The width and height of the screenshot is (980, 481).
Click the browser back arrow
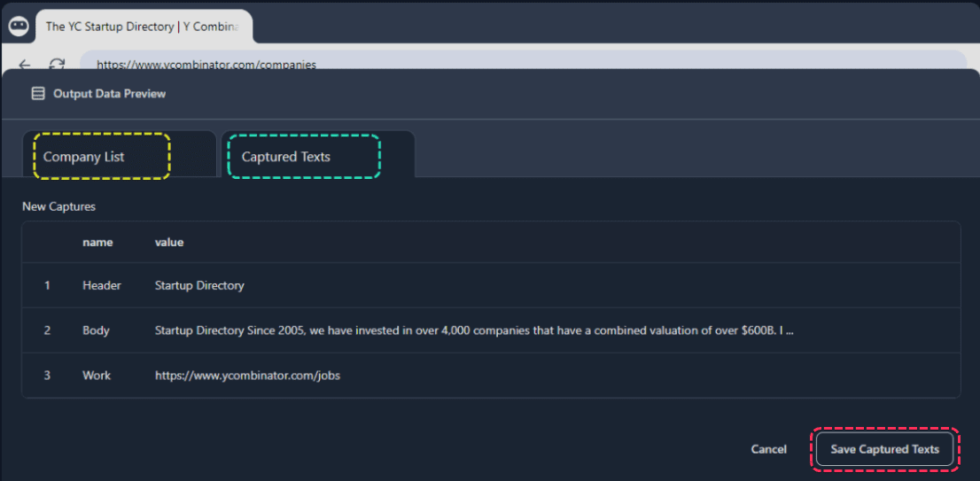(x=25, y=65)
